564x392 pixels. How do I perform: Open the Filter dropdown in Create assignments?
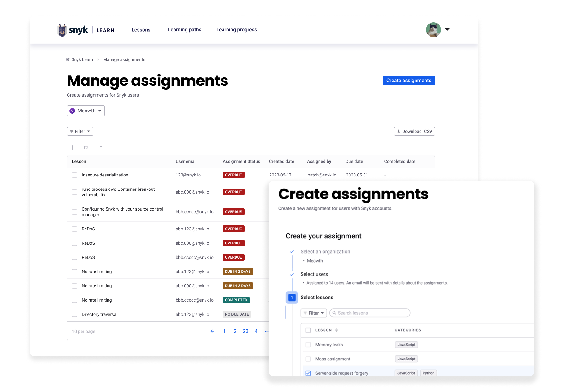[314, 313]
